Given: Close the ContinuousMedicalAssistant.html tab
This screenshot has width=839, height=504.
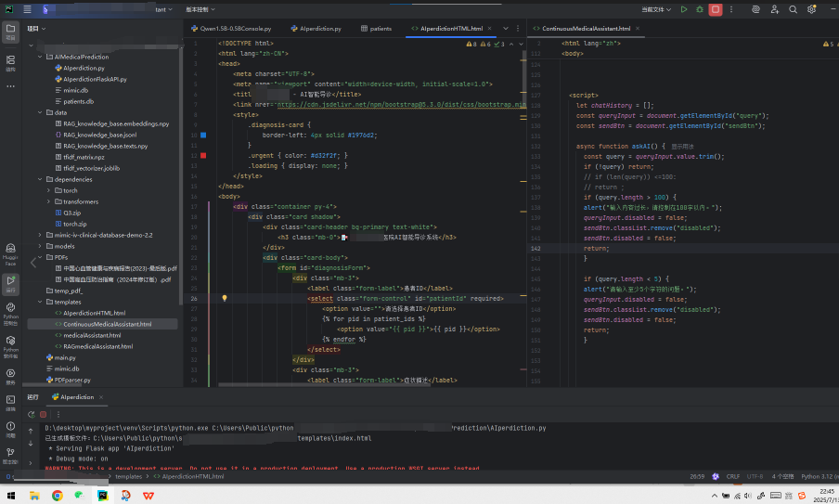Looking at the screenshot, I should 638,29.
